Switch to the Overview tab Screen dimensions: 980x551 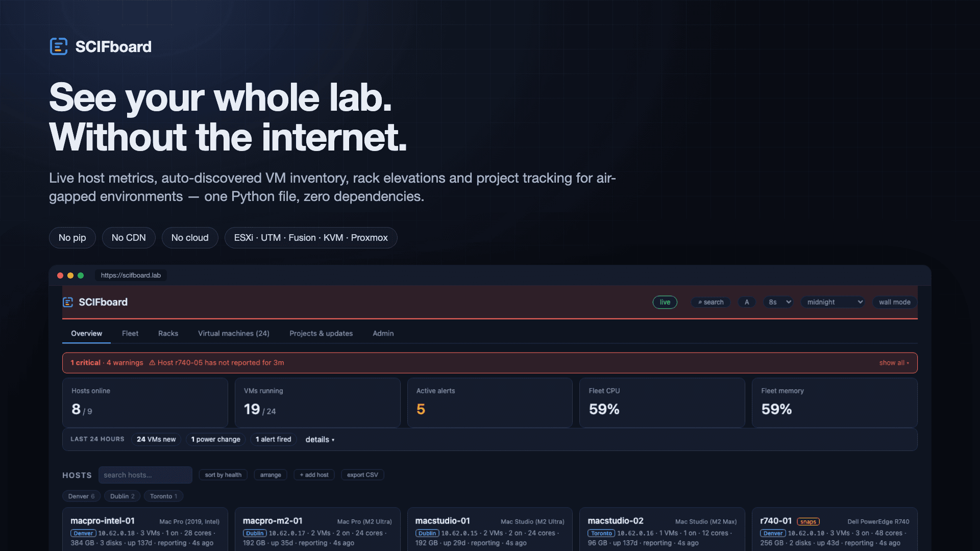click(87, 333)
